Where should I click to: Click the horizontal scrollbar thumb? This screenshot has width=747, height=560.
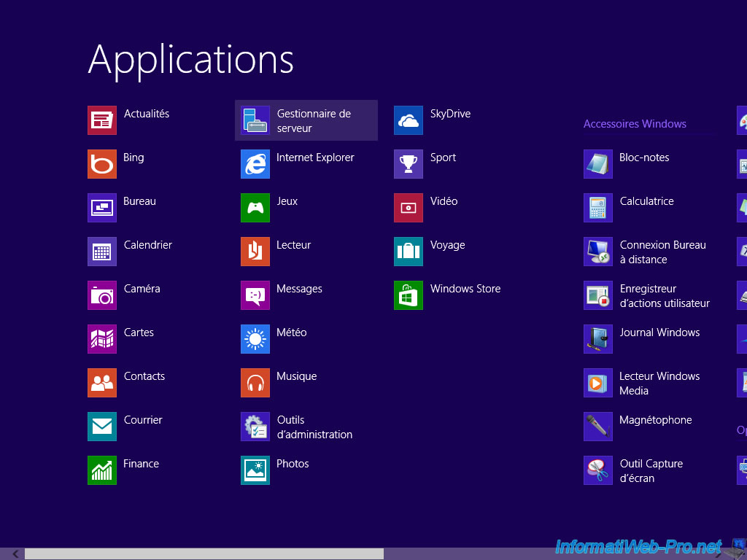[204, 554]
